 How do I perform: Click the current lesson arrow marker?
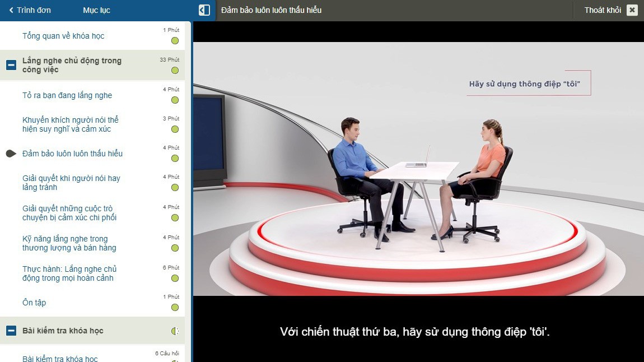coord(11,154)
